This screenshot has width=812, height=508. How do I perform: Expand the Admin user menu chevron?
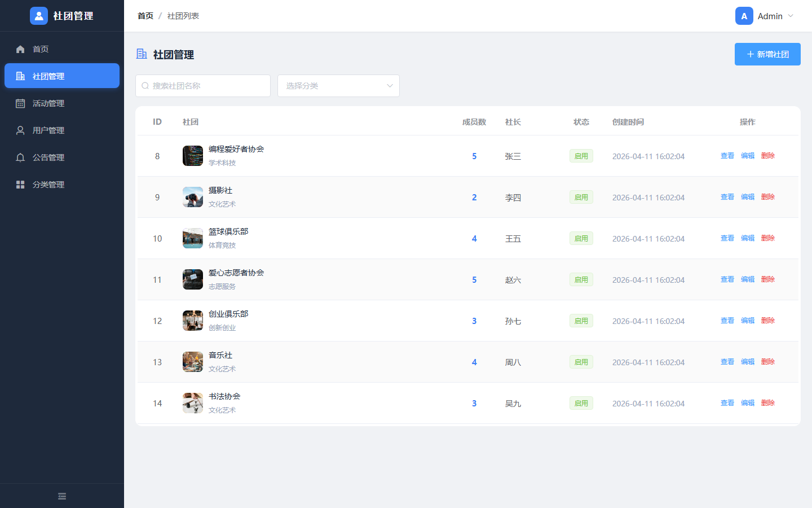coord(791,16)
